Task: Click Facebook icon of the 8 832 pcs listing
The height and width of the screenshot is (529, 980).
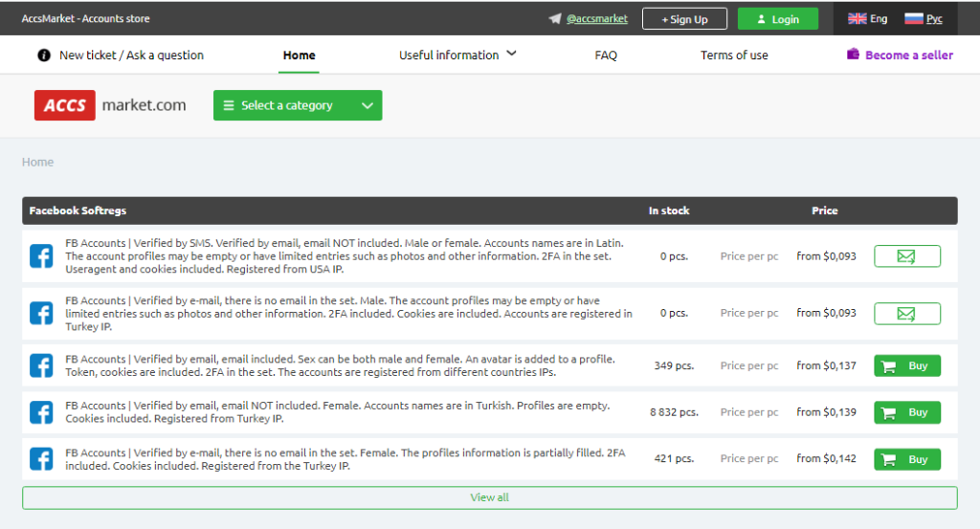Action: (x=41, y=412)
